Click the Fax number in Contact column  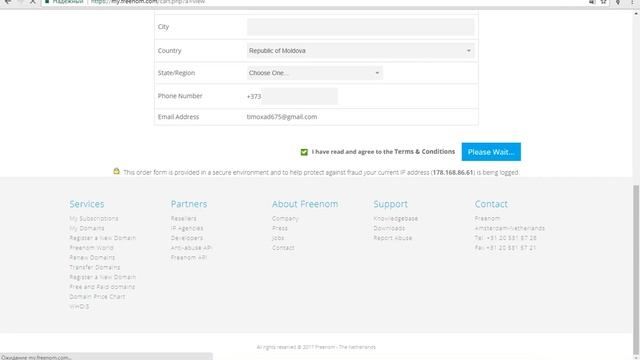[x=505, y=248]
